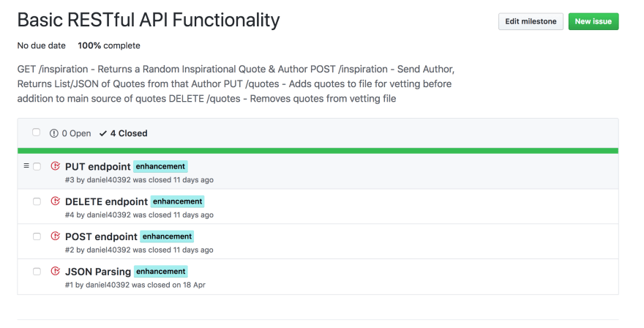Click the closed-issue icon beside DELETE endpoint
Viewport: 644px width, 328px height.
click(55, 201)
